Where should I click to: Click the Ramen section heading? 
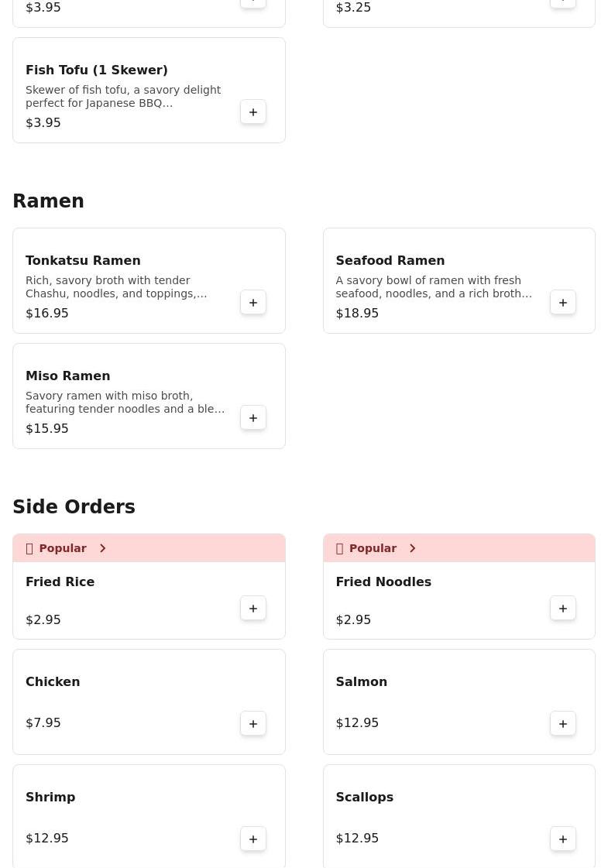coord(48,201)
